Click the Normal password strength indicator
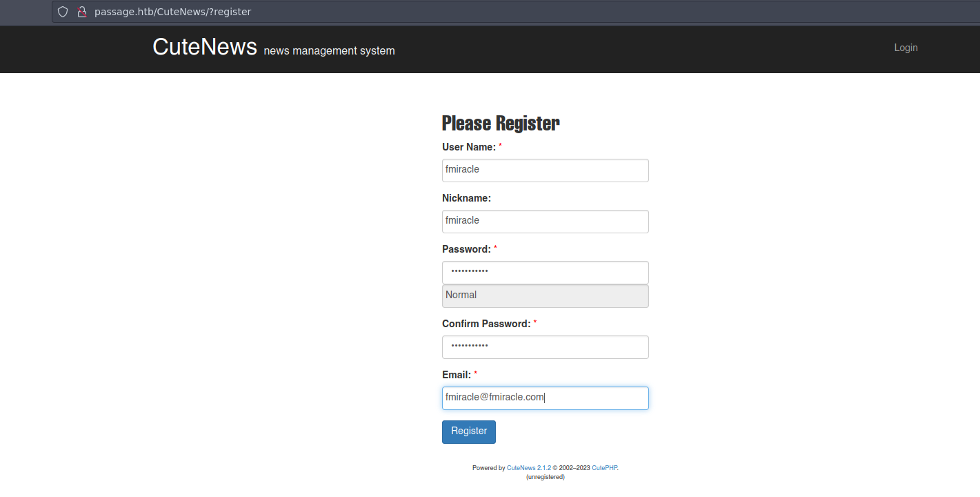 tap(545, 295)
